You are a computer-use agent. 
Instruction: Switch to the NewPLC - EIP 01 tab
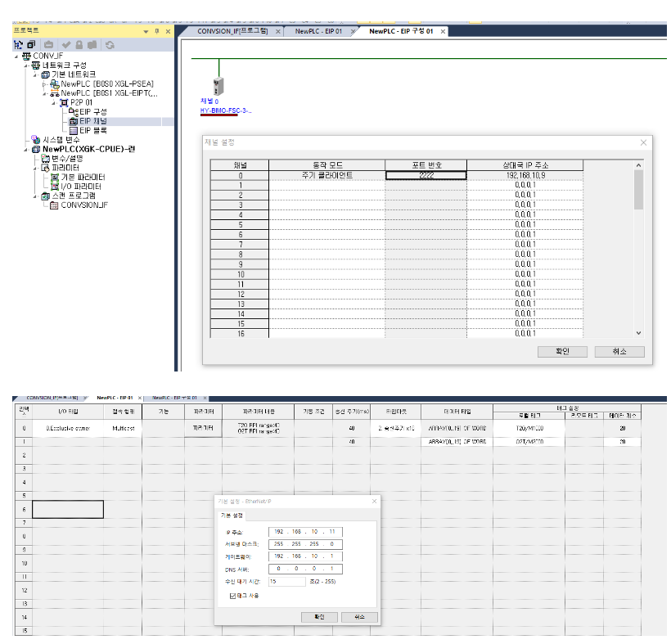318,31
